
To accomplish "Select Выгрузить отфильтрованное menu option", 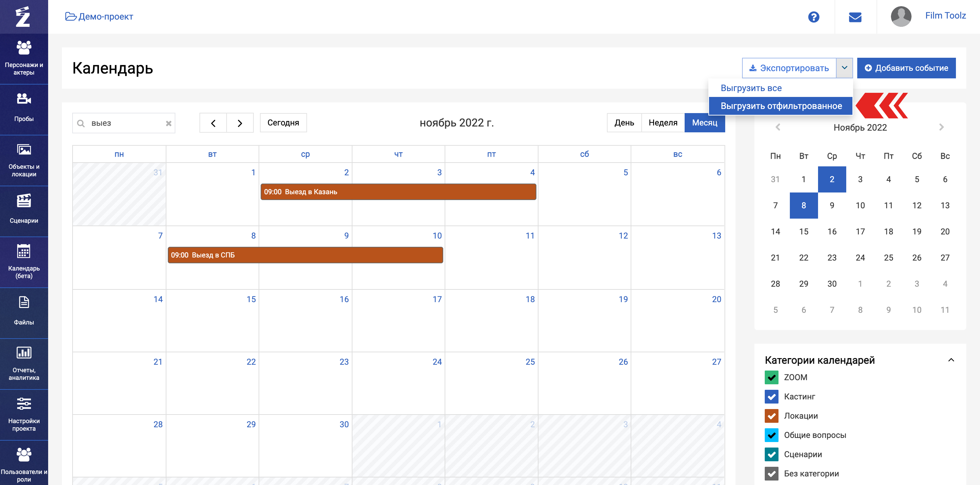I will (x=781, y=106).
